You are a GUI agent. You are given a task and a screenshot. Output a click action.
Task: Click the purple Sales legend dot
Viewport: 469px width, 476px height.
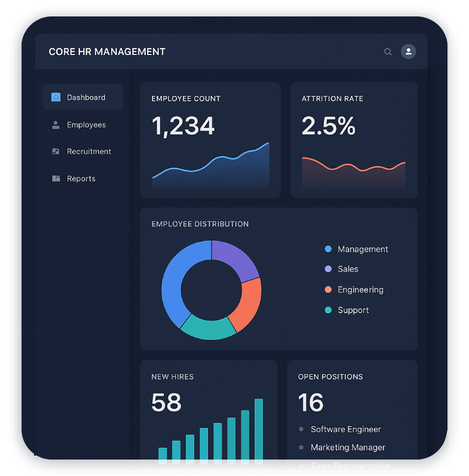tap(328, 269)
